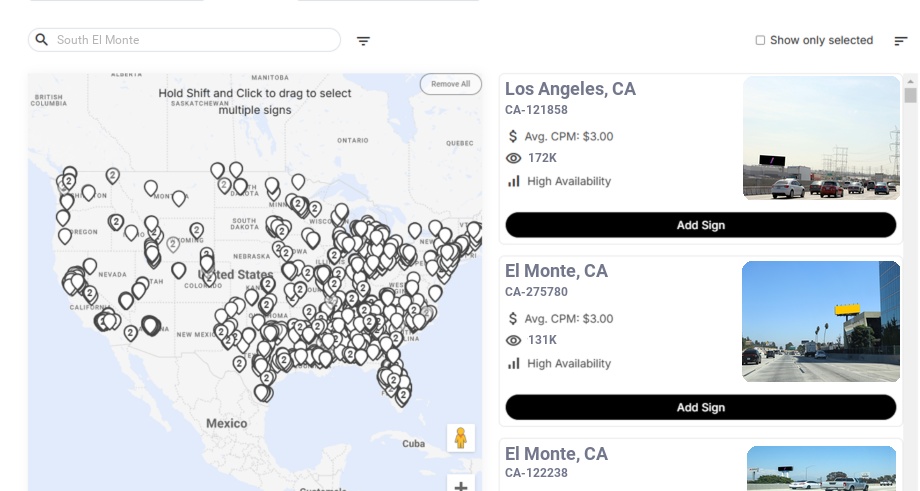Click the Street View pegman icon
Image resolution: width=920 pixels, height=491 pixels.
coord(460,438)
